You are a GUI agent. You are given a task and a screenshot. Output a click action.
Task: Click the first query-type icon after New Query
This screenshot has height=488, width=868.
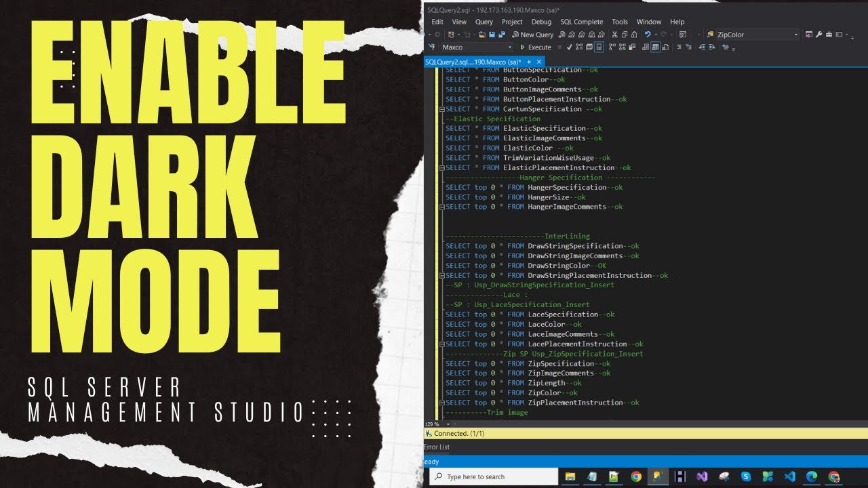click(x=562, y=35)
